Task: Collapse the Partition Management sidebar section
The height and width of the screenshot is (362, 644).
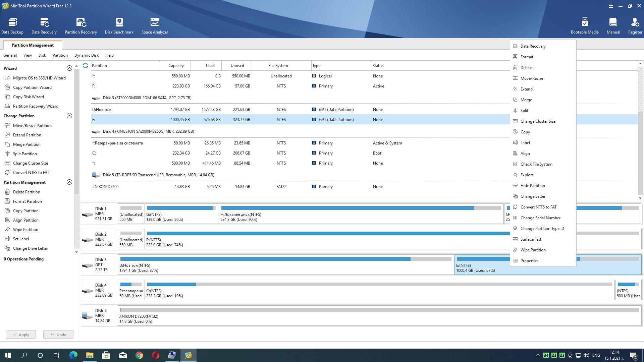Action: pyautogui.click(x=69, y=182)
